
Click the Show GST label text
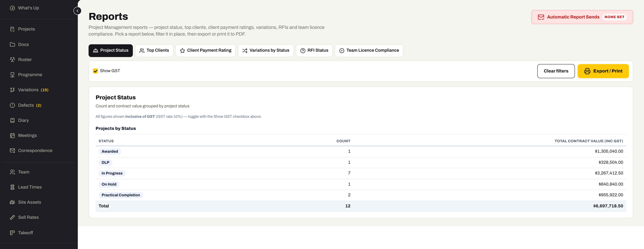(110, 71)
